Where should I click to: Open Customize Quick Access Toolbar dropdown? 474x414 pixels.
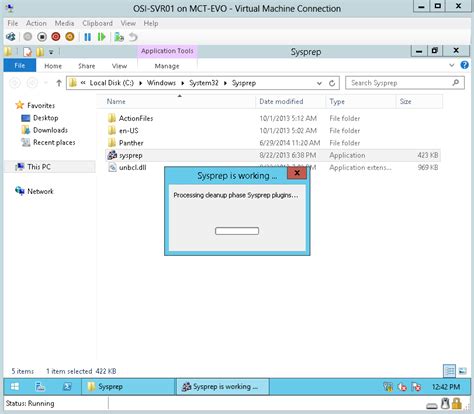pyautogui.click(x=51, y=52)
